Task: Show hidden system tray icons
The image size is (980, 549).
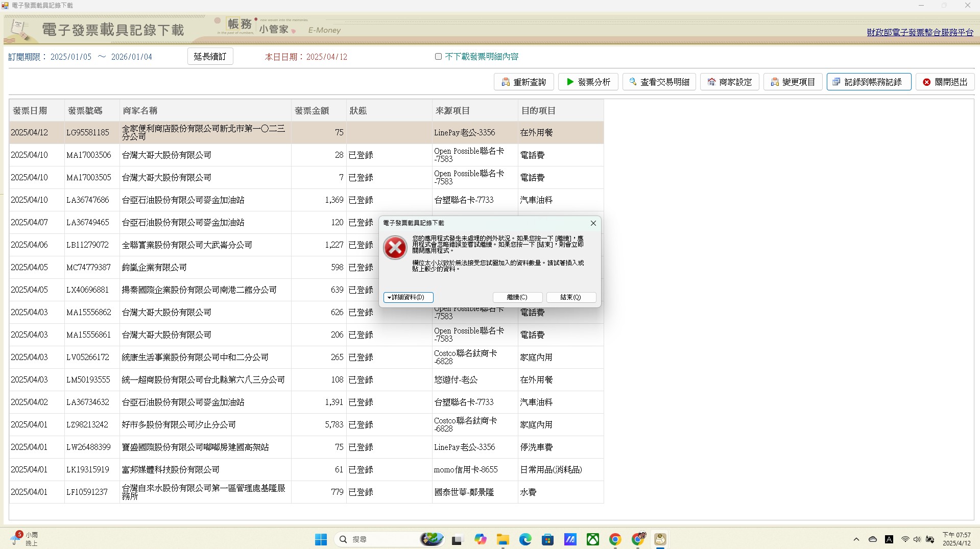Action: tap(856, 539)
